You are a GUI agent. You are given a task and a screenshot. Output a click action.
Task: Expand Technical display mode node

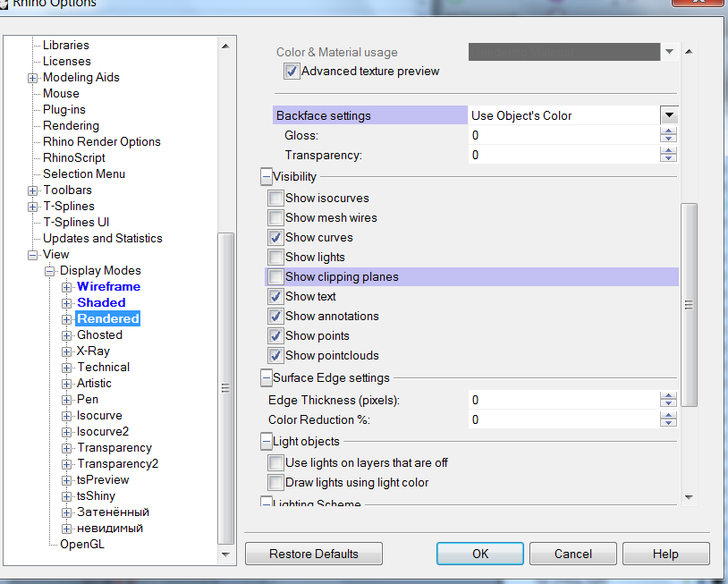[66, 368]
